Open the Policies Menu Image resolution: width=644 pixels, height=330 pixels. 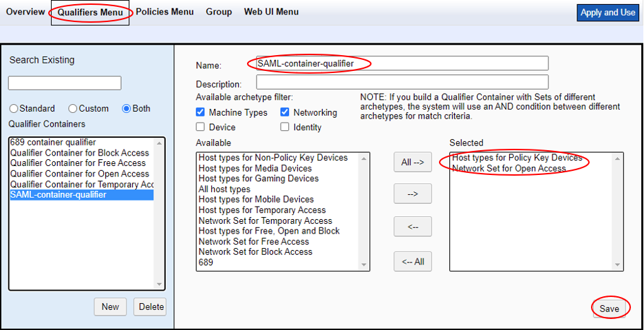[x=164, y=12]
